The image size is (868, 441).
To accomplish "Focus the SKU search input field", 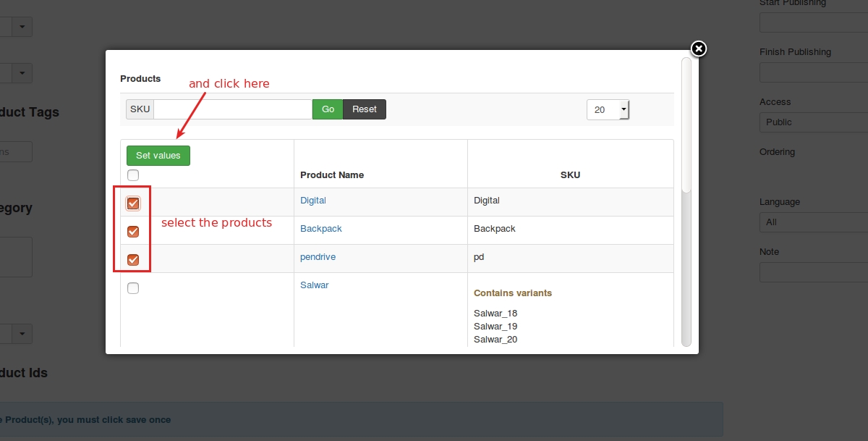I will [233, 109].
